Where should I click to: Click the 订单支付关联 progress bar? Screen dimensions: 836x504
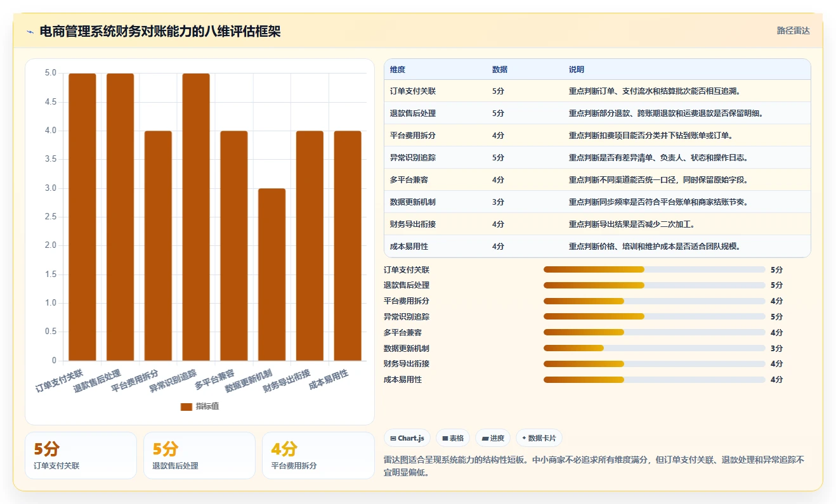click(x=655, y=269)
